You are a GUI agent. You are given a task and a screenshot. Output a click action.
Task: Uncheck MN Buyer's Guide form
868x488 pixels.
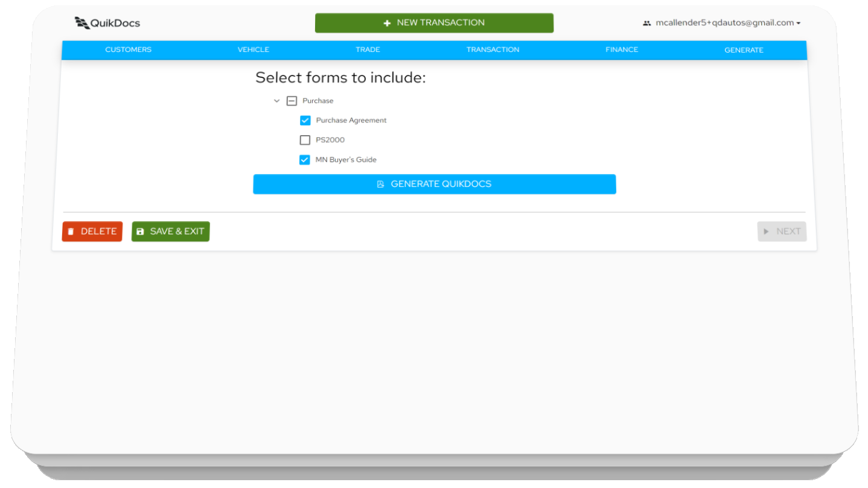click(x=305, y=160)
